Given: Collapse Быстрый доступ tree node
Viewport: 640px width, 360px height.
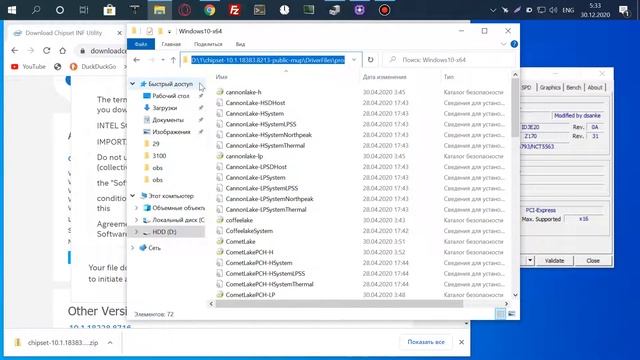Looking at the screenshot, I should [x=133, y=84].
